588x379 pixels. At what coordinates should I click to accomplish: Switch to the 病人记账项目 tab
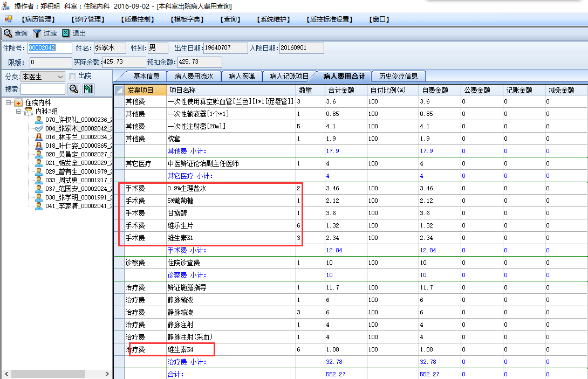[289, 76]
